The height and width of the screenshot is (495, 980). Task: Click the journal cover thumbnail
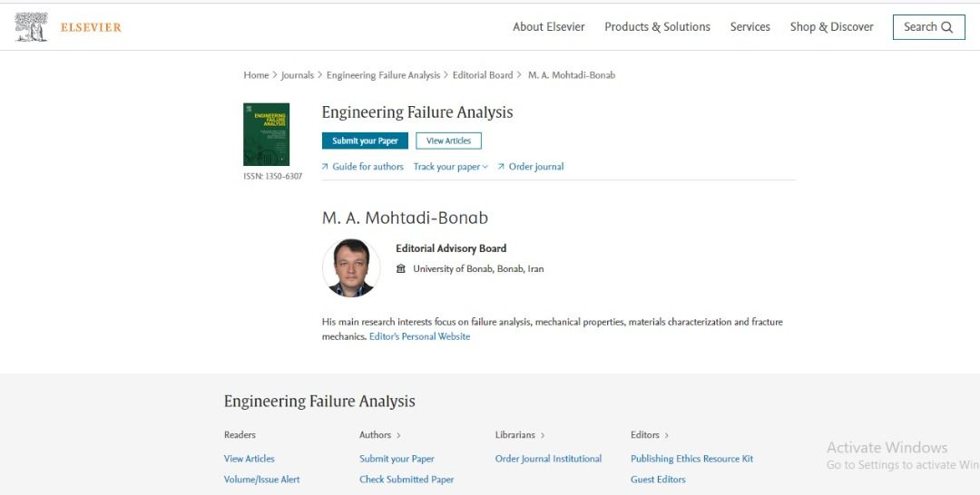tap(266, 134)
